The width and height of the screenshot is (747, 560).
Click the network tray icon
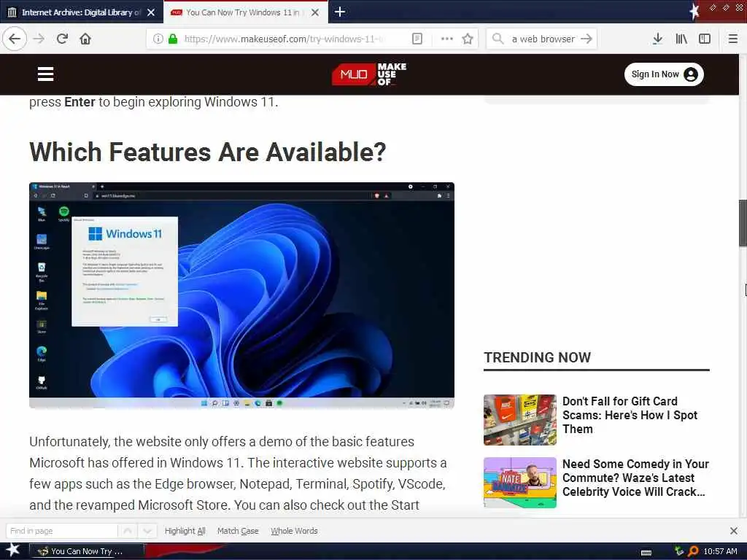point(679,551)
